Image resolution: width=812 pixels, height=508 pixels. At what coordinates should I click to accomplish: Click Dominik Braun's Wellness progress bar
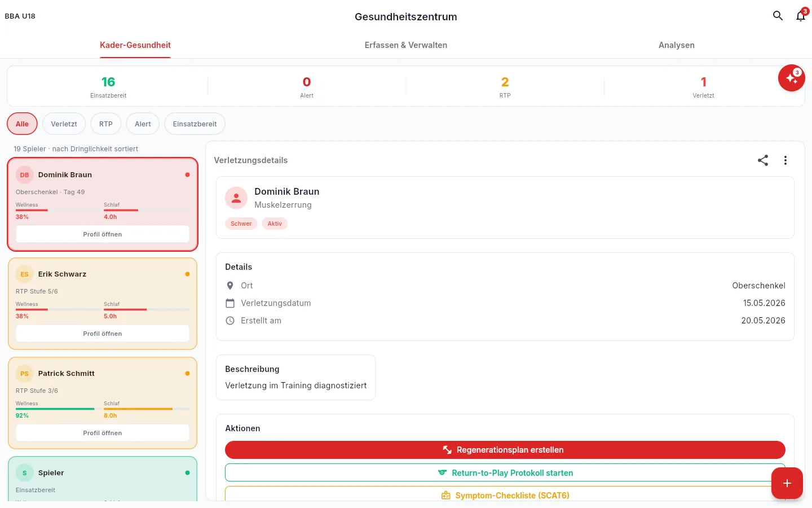(x=59, y=210)
